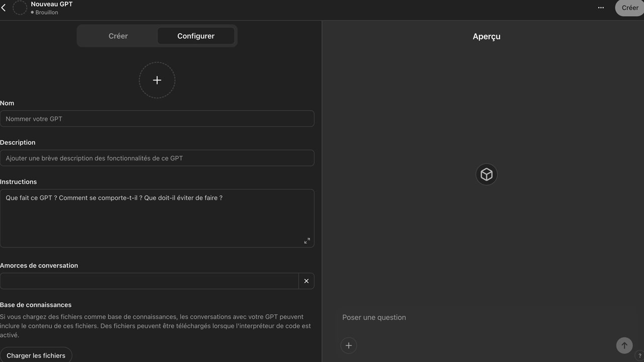This screenshot has height=362, width=644.
Task: Click the Amorces de conversation input field
Action: (149, 281)
